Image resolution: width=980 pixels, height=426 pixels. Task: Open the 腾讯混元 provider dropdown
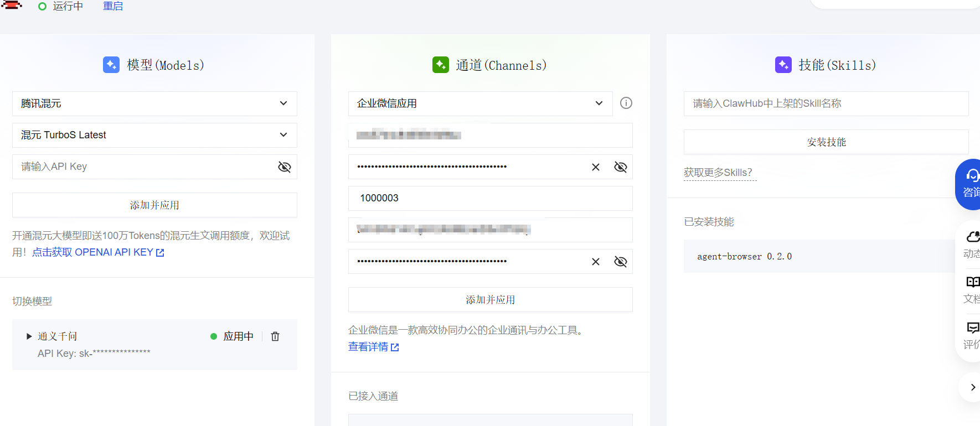click(154, 103)
